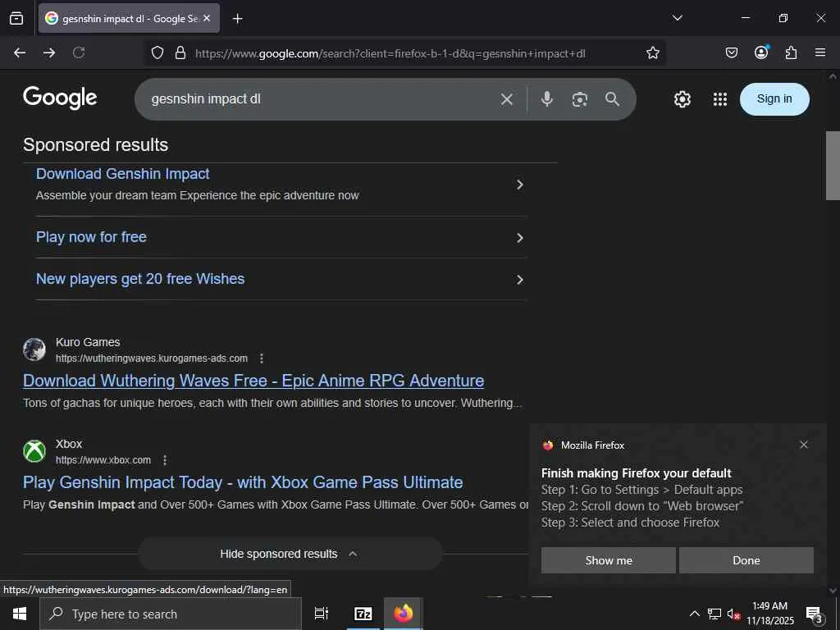Clear the search query with X
Screen dimensions: 840x630
507,99
